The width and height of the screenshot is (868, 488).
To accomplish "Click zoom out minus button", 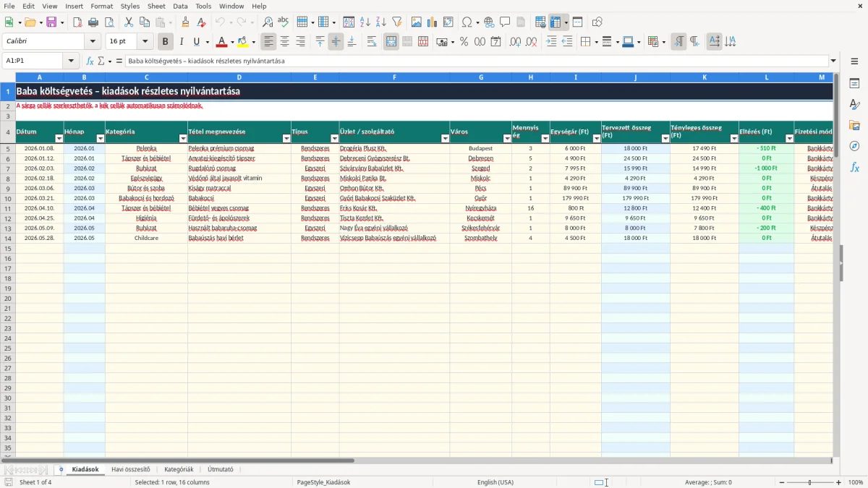I will [780, 482].
